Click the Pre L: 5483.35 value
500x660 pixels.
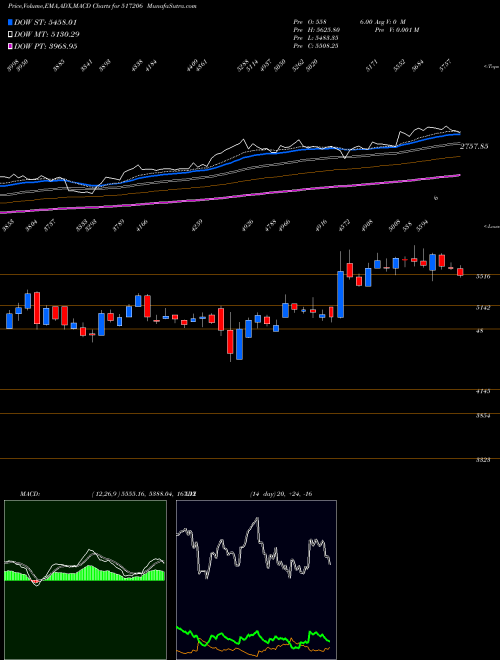click(316, 38)
